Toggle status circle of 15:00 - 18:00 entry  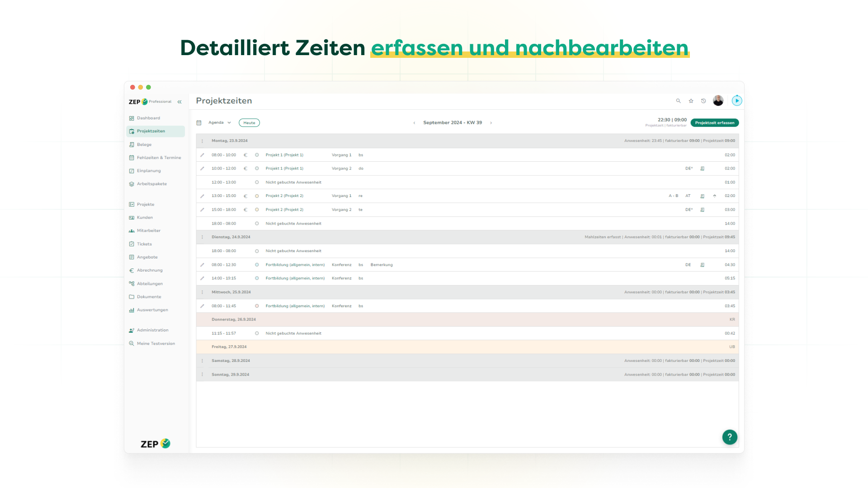257,210
